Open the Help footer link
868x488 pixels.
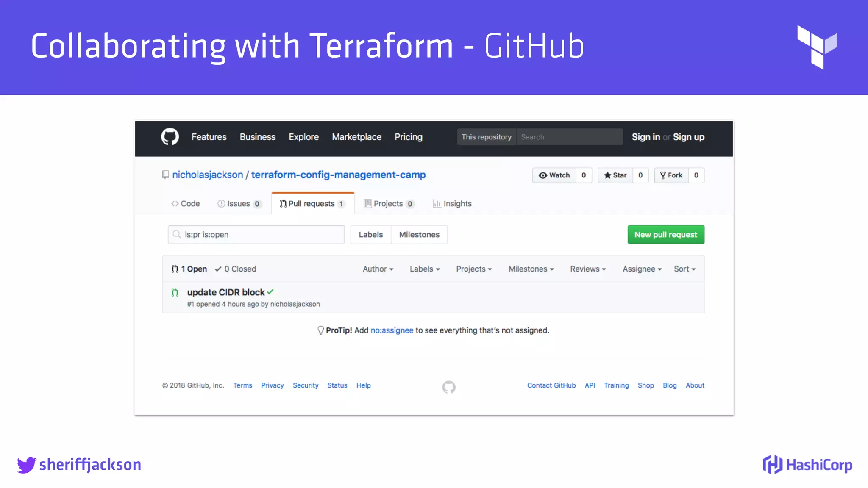tap(364, 385)
